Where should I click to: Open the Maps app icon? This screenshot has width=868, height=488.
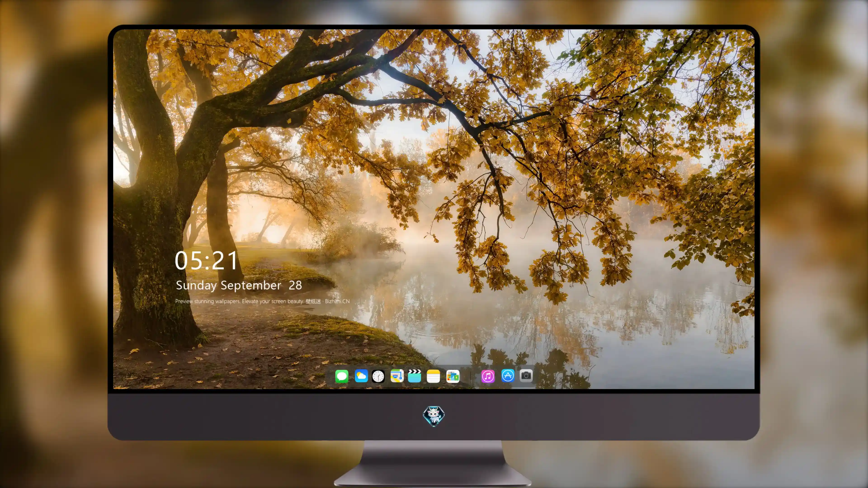pyautogui.click(x=397, y=376)
